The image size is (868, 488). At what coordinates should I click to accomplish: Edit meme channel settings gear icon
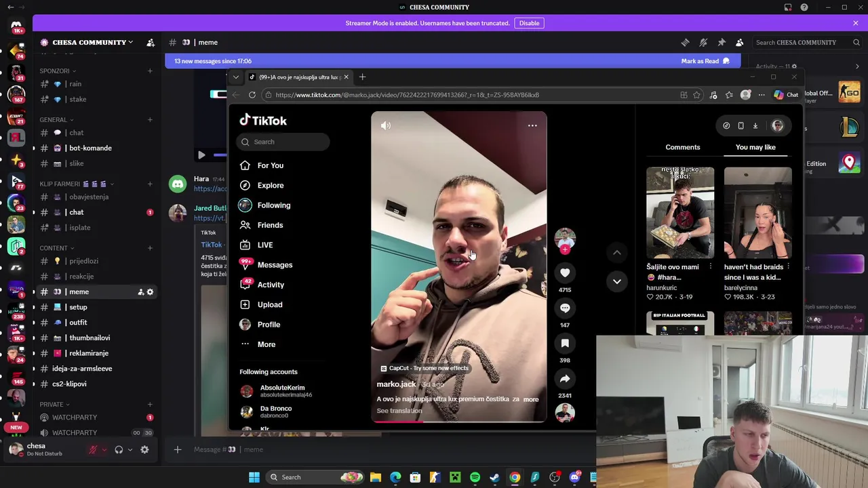coord(150,291)
